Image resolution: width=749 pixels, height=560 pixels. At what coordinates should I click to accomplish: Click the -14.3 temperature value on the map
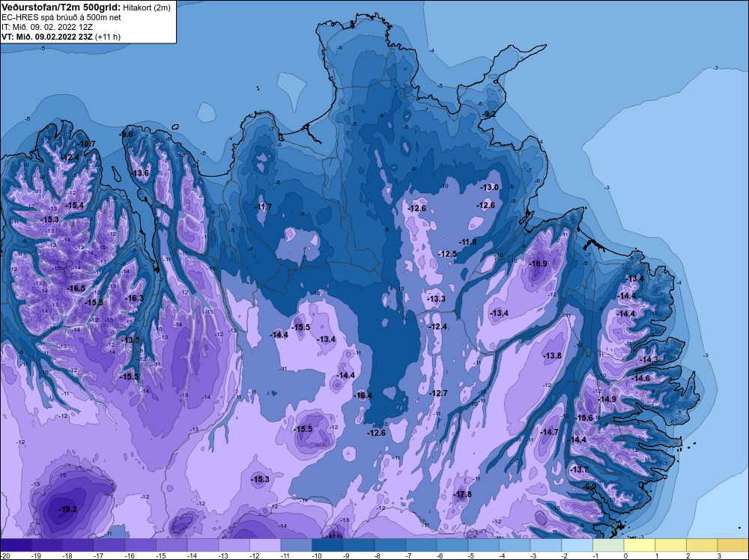(x=649, y=359)
